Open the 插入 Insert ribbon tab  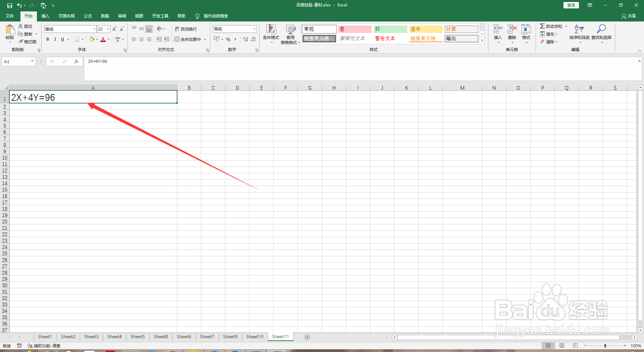(x=45, y=16)
